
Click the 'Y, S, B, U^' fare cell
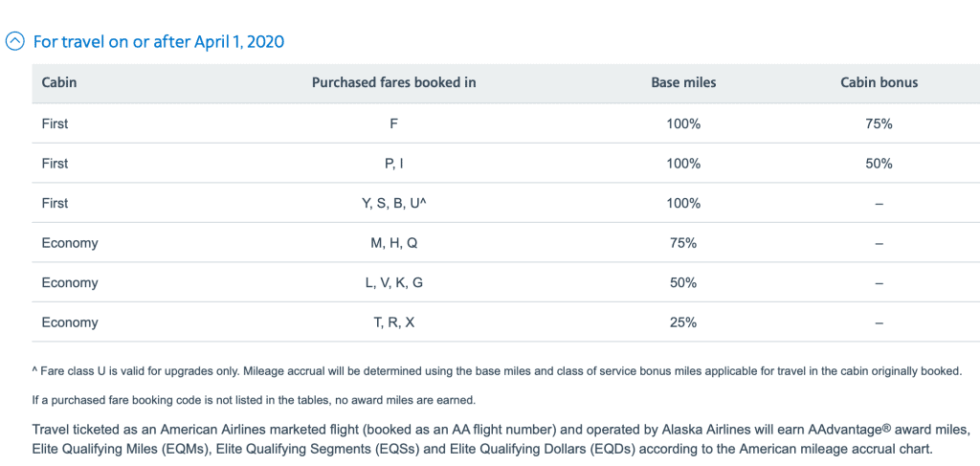393,204
